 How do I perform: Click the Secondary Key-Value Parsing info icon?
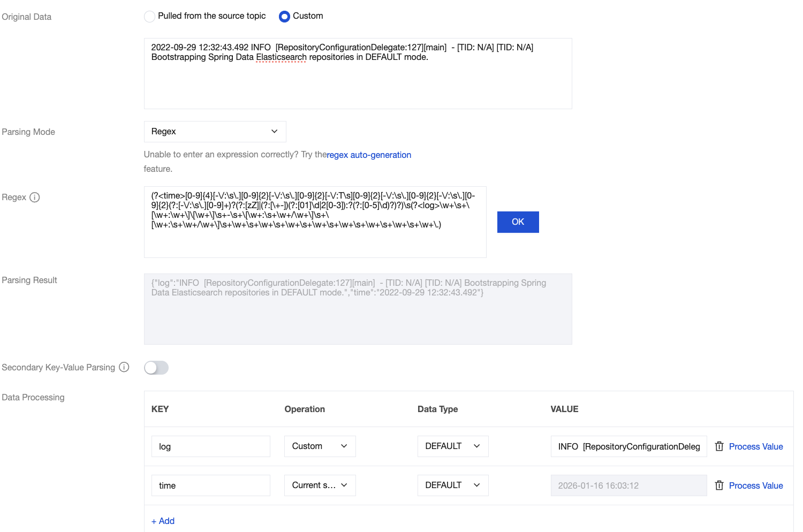pos(124,367)
